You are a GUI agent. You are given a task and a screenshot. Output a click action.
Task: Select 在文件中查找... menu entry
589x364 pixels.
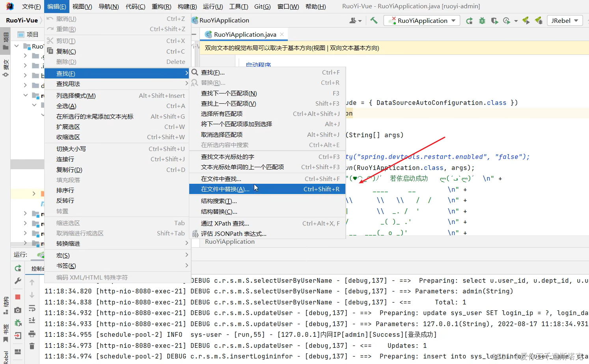(x=267, y=179)
